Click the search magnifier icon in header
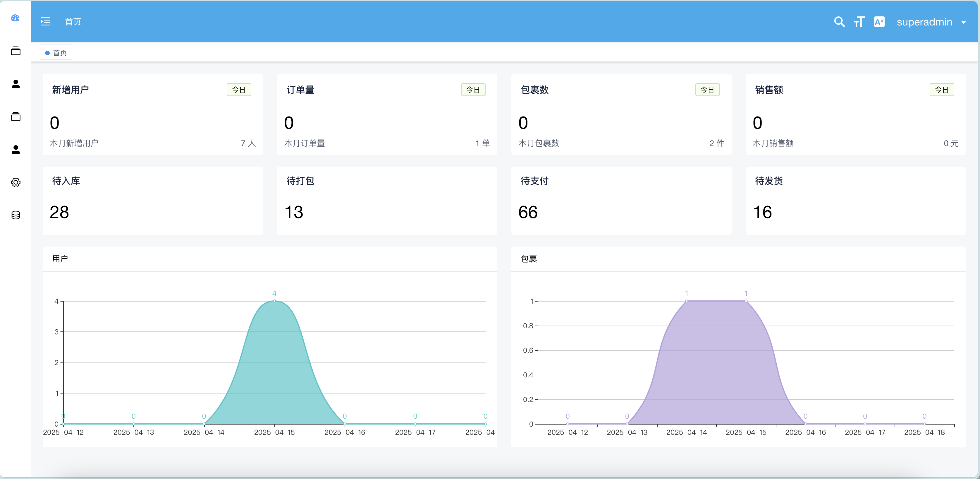This screenshot has height=479, width=980. [839, 22]
